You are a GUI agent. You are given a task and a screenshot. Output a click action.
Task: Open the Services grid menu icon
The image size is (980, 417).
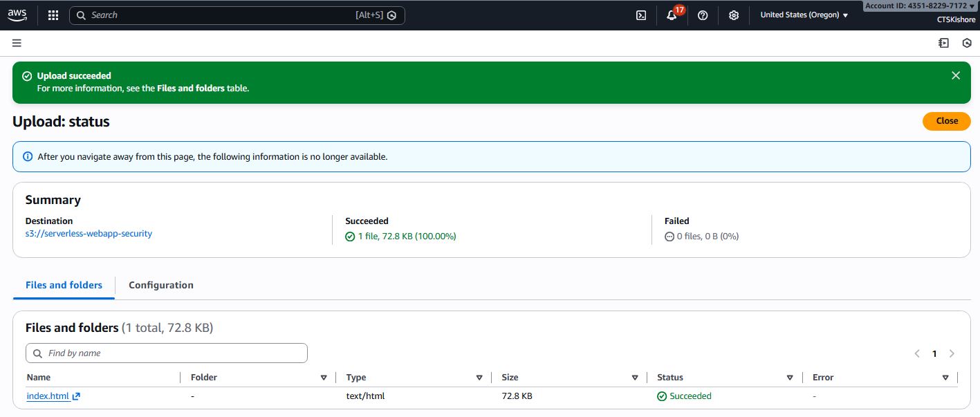coord(53,15)
